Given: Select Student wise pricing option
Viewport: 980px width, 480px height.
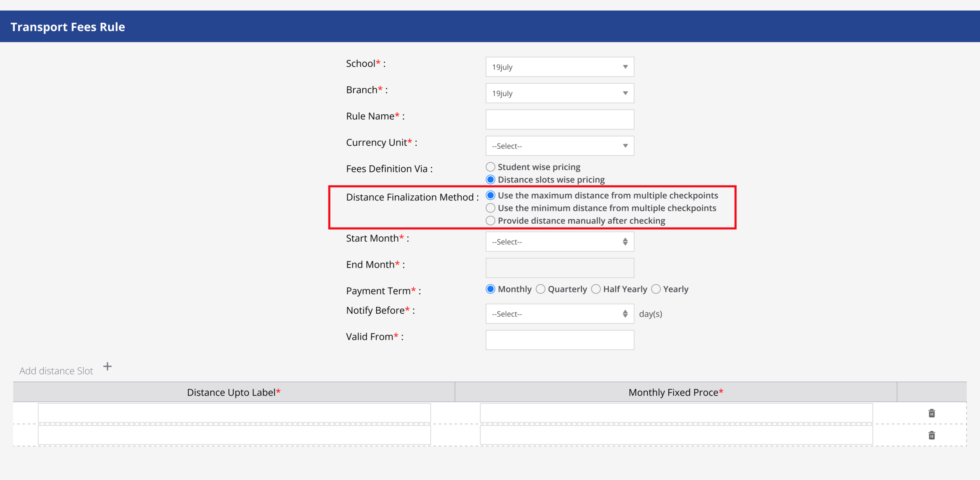Looking at the screenshot, I should click(490, 167).
